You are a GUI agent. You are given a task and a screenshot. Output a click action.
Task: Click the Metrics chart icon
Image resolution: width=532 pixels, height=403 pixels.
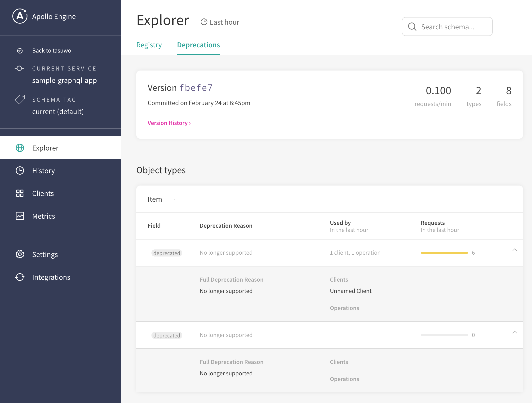pos(20,216)
